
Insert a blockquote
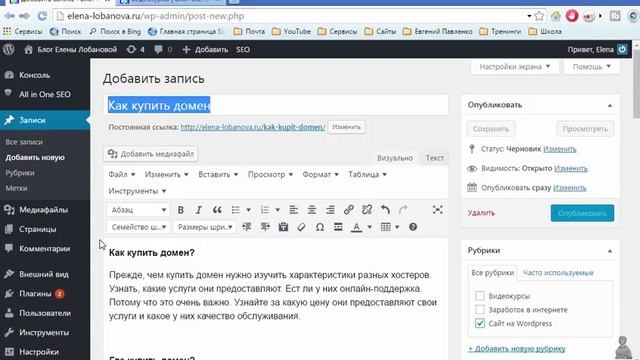(217, 210)
